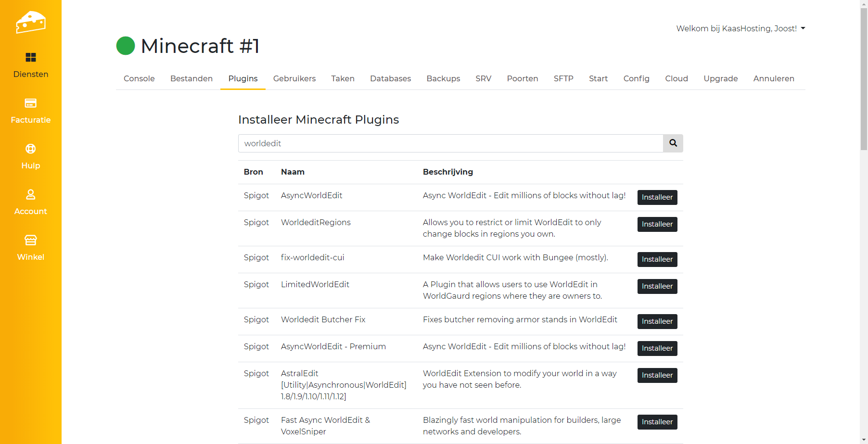Open the Upgrade tab
The image size is (868, 444).
point(720,78)
